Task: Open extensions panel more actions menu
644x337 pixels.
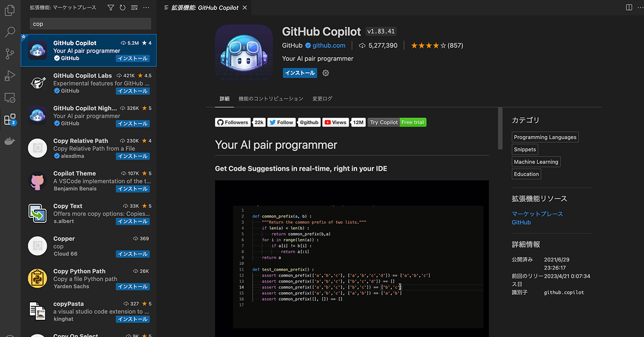Action: point(146,8)
